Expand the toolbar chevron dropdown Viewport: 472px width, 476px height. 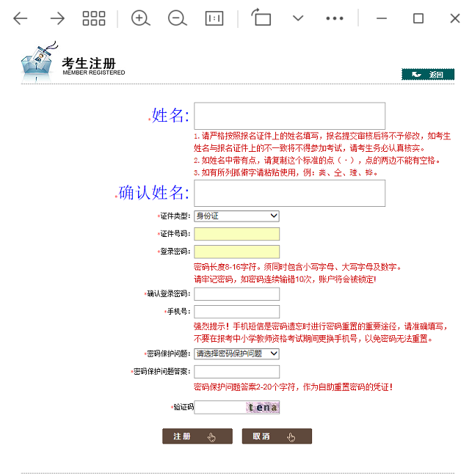[x=298, y=18]
